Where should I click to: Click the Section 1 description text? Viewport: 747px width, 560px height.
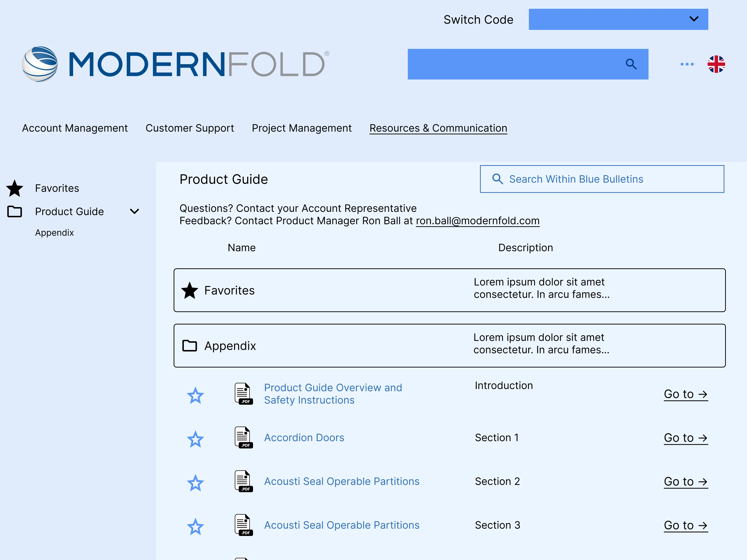pyautogui.click(x=496, y=437)
